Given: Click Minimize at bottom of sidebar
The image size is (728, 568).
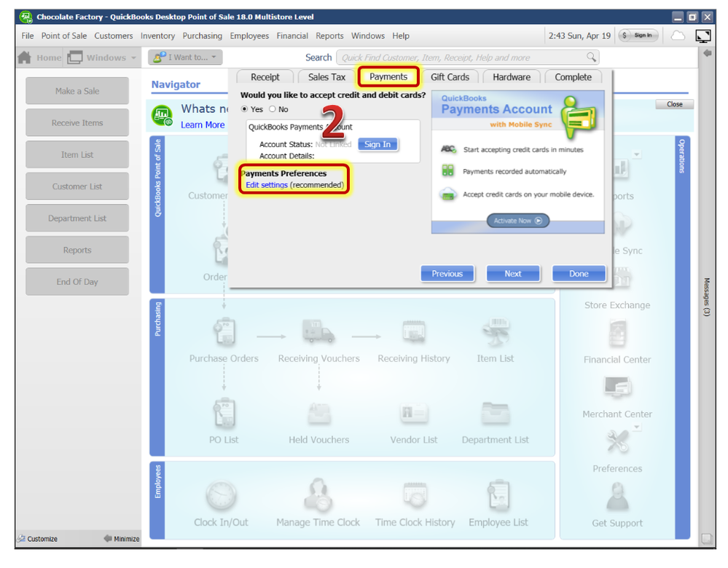Looking at the screenshot, I should 122,539.
